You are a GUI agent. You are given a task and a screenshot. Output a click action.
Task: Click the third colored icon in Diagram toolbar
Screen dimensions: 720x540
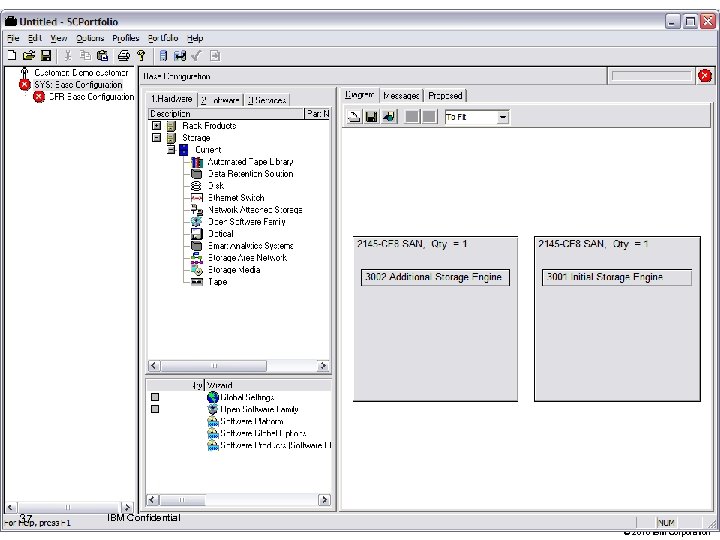click(x=389, y=117)
